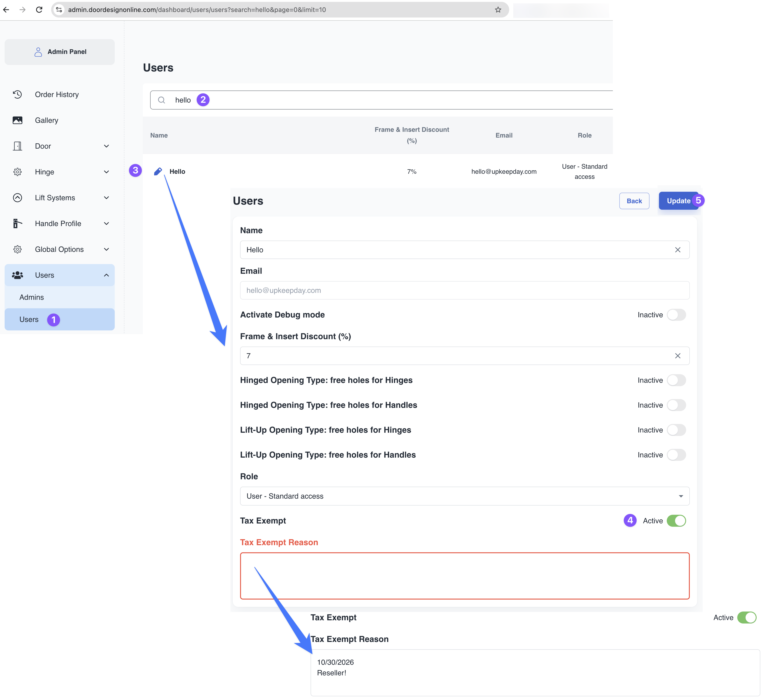The width and height of the screenshot is (764, 700).
Task: Click the Door icon in sidebar
Action: (18, 146)
